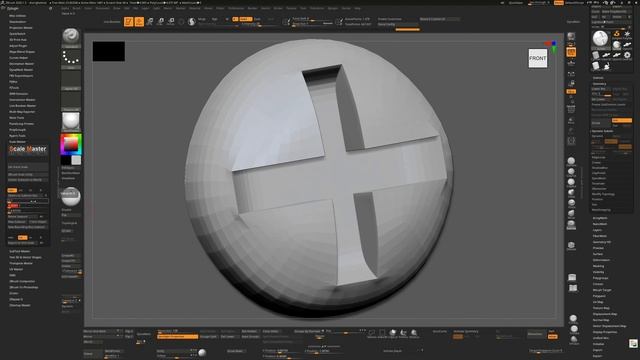Select the Scale transform tool on top shelf
The height and width of the screenshot is (360, 640).
tap(160, 22)
